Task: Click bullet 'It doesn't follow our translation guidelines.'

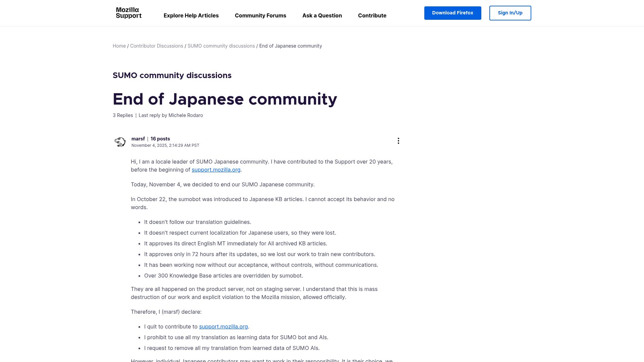Action: (198, 222)
